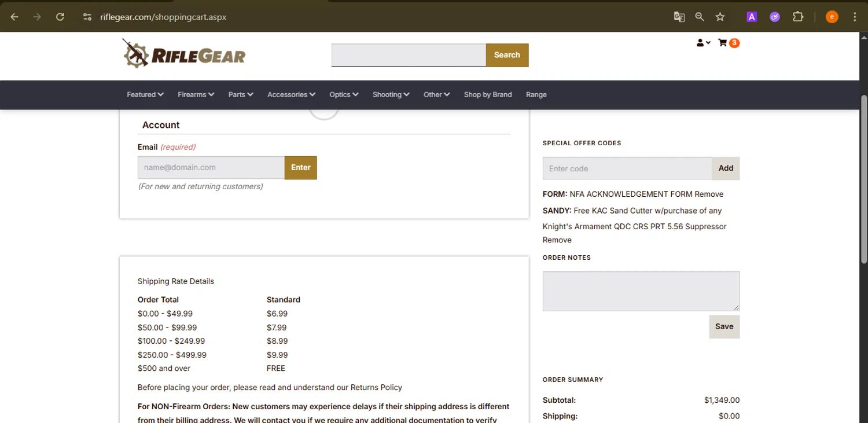Open the zoom magnifier icon
This screenshot has height=423, width=868.
coord(700,17)
